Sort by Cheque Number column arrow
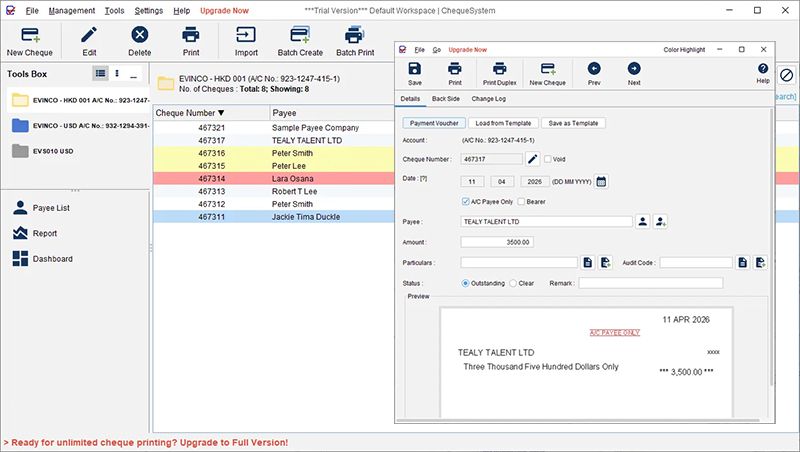The image size is (800, 452). [x=221, y=113]
